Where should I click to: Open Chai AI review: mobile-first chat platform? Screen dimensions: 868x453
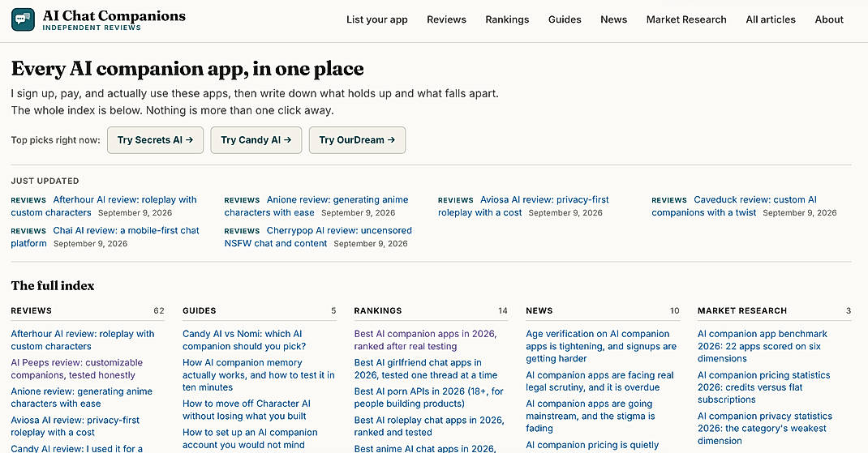[105, 237]
